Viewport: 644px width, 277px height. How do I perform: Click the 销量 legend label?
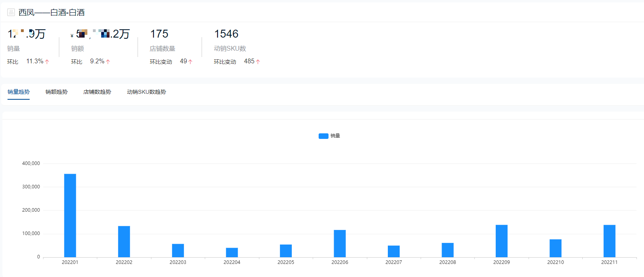coord(335,136)
